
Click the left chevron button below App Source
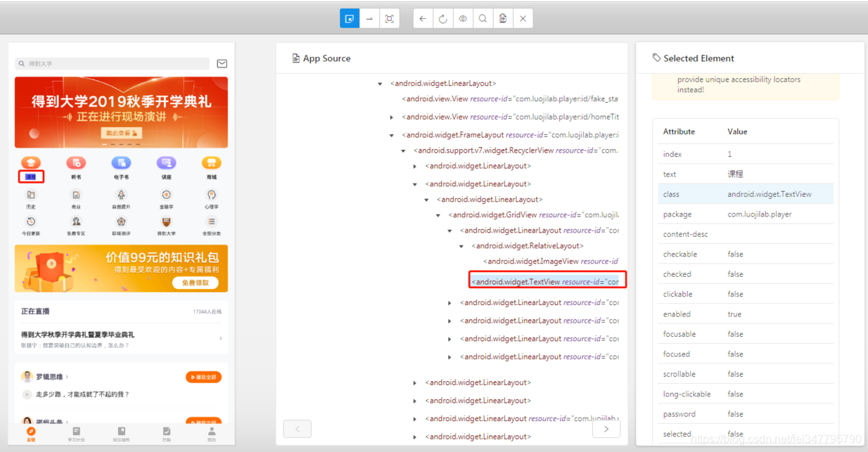pyautogui.click(x=298, y=429)
